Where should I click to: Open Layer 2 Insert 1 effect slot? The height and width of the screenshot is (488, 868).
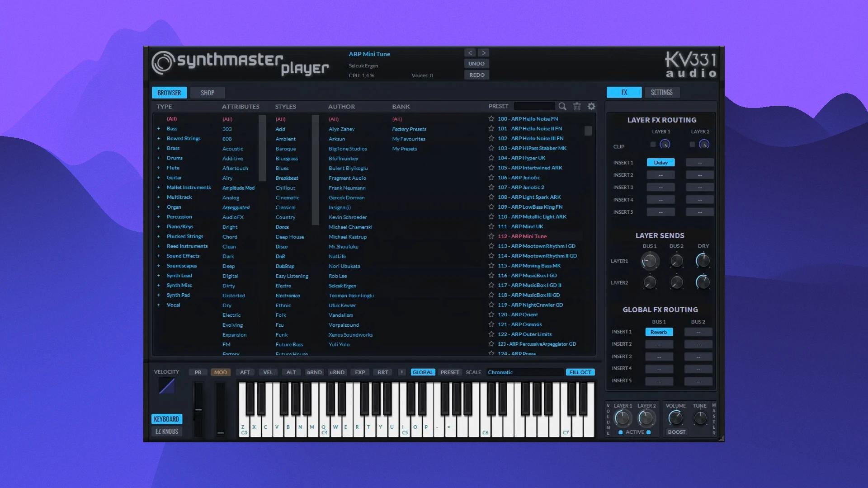pyautogui.click(x=700, y=163)
